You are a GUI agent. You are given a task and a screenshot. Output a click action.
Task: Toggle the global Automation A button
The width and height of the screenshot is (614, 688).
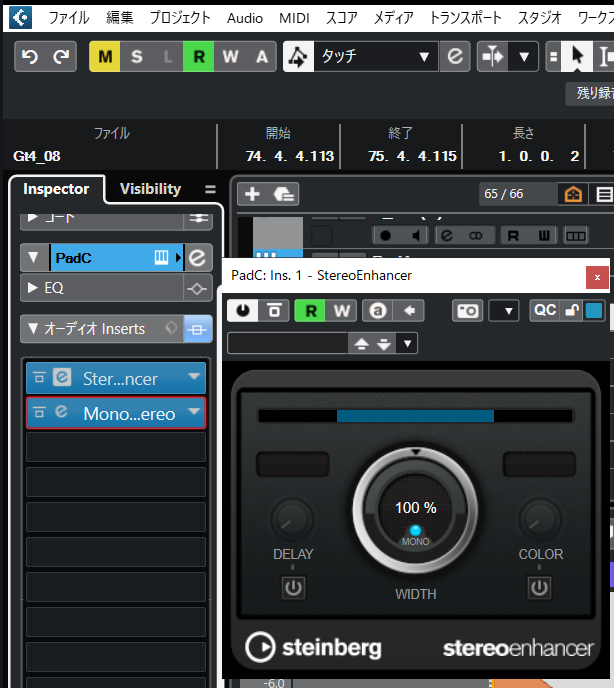pos(262,57)
